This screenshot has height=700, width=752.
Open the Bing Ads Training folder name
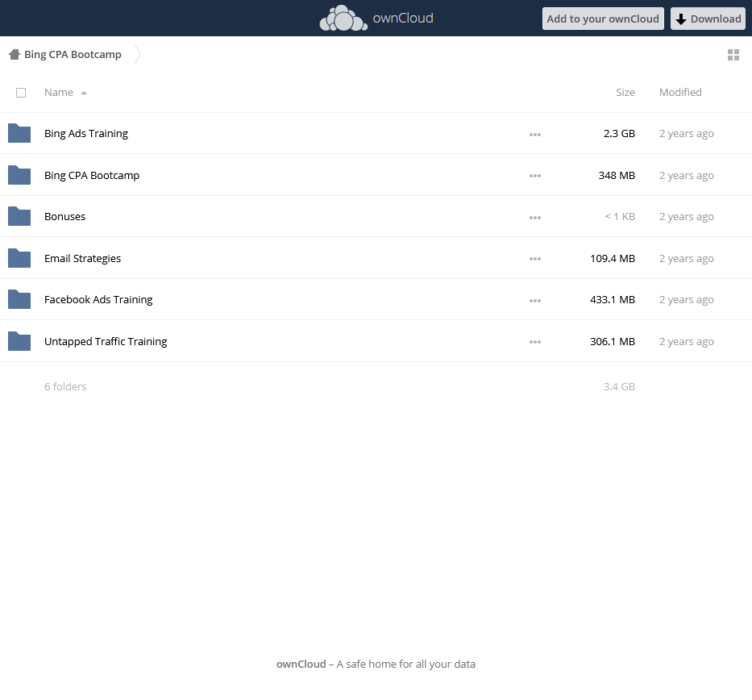(x=86, y=133)
